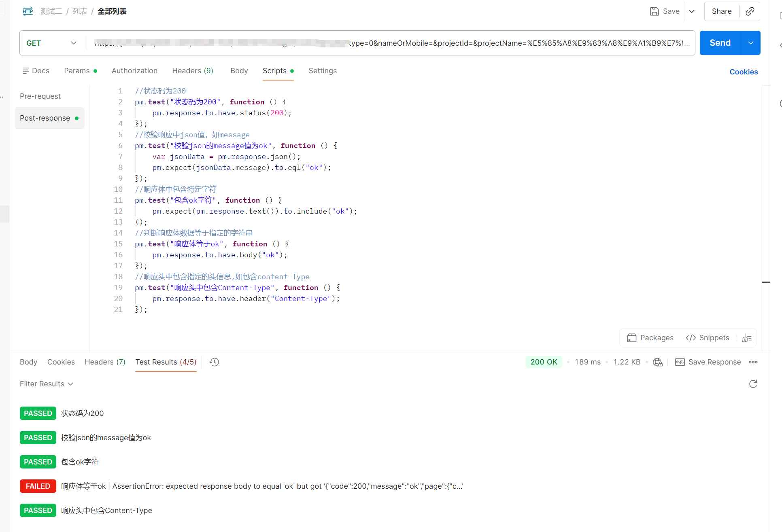Viewport: 782px width, 532px height.
Task: Click the network globe lock icon
Action: pyautogui.click(x=658, y=362)
